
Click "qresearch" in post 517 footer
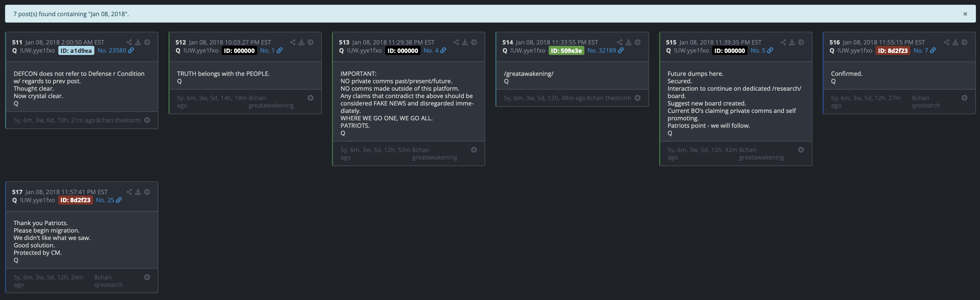109,285
